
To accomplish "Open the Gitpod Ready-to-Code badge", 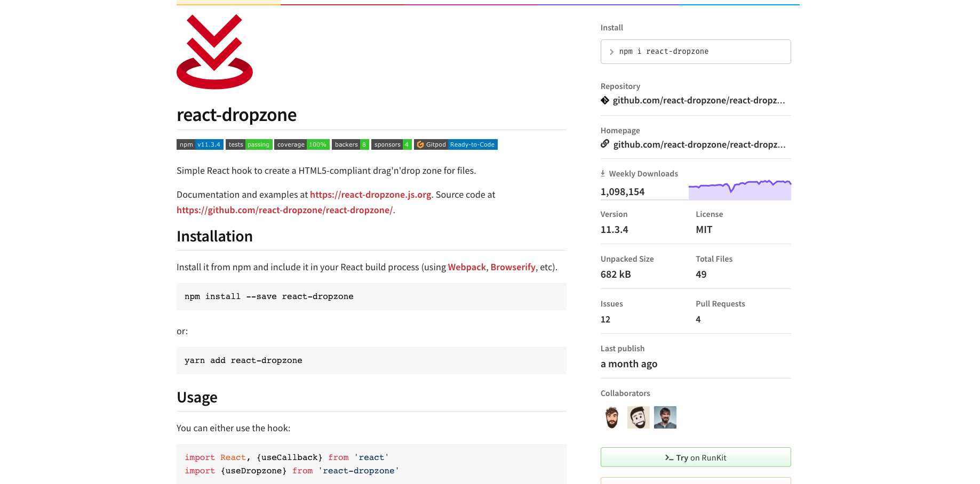I will tap(456, 144).
